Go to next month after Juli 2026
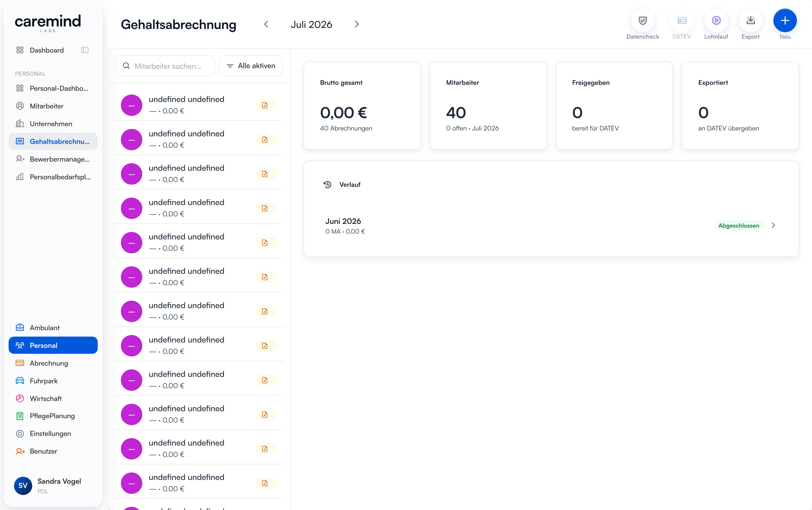This screenshot has height=510, width=812. [x=357, y=24]
